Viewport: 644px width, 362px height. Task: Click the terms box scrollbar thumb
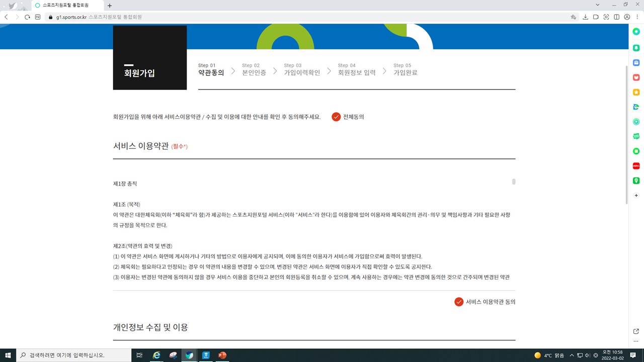[x=514, y=182]
